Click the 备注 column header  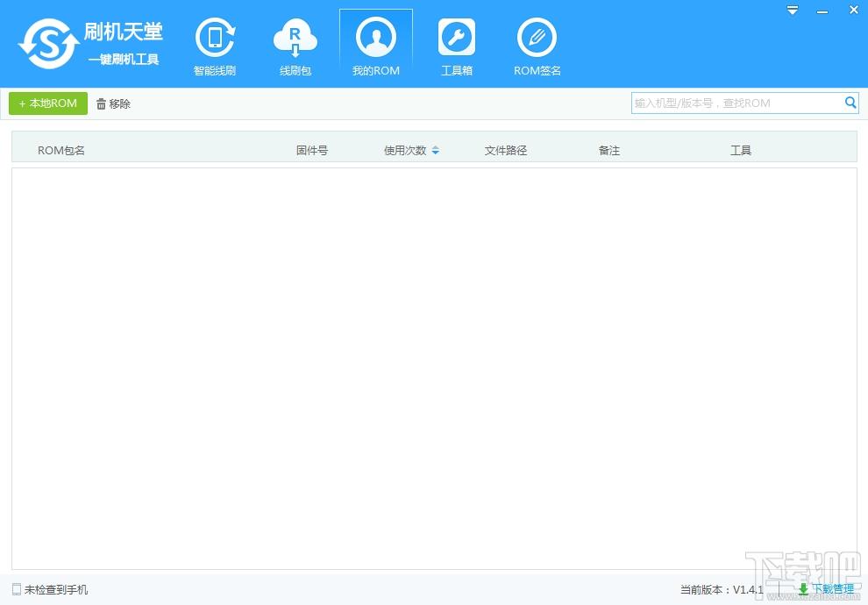[609, 151]
